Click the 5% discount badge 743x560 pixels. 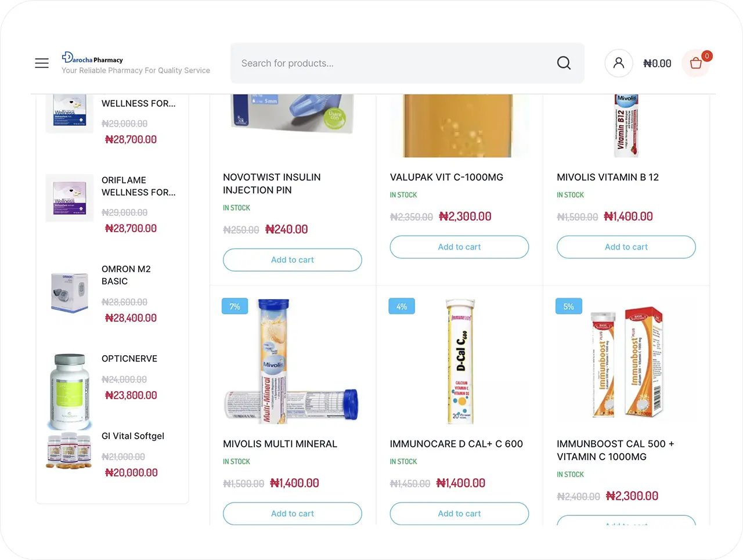[568, 306]
